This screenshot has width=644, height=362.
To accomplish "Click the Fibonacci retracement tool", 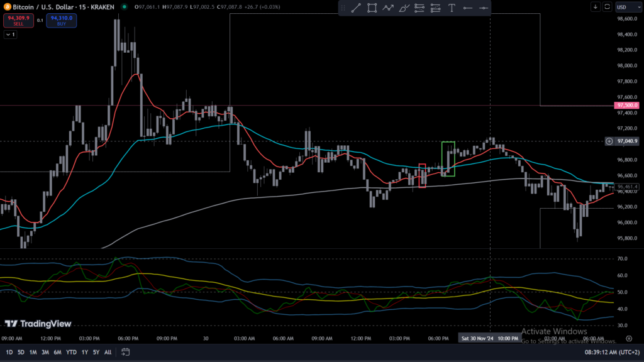I will [x=419, y=8].
